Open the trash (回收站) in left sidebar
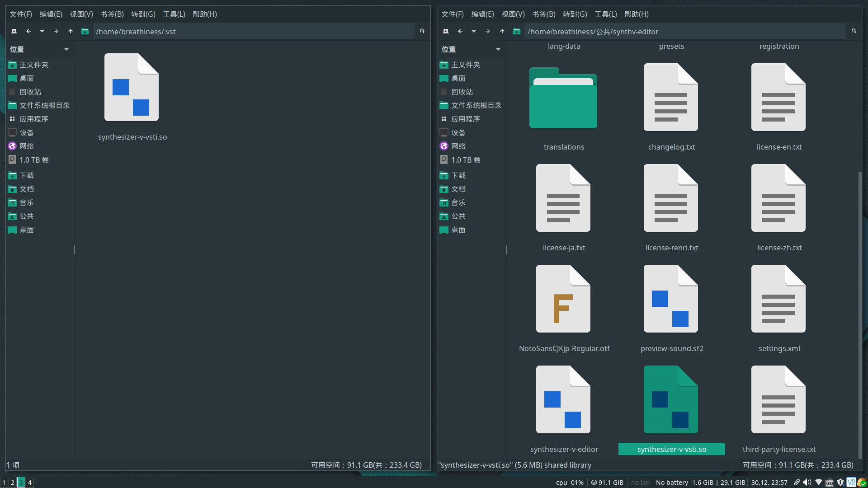 tap(30, 92)
